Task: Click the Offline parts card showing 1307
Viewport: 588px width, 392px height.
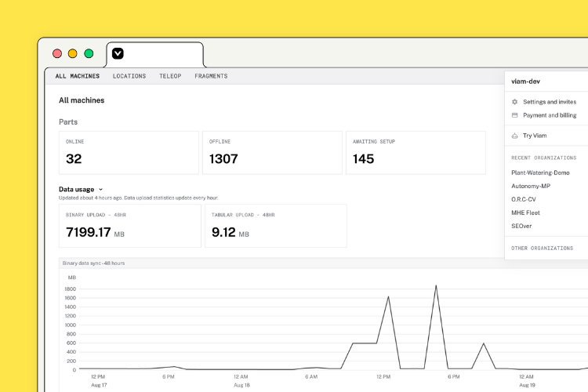Action: pos(272,153)
